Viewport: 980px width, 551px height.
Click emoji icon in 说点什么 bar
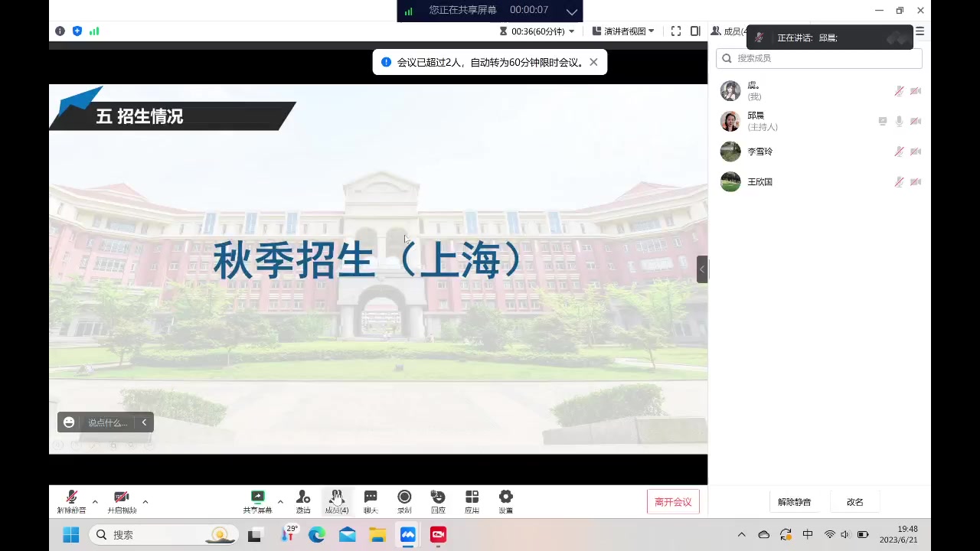coord(69,422)
